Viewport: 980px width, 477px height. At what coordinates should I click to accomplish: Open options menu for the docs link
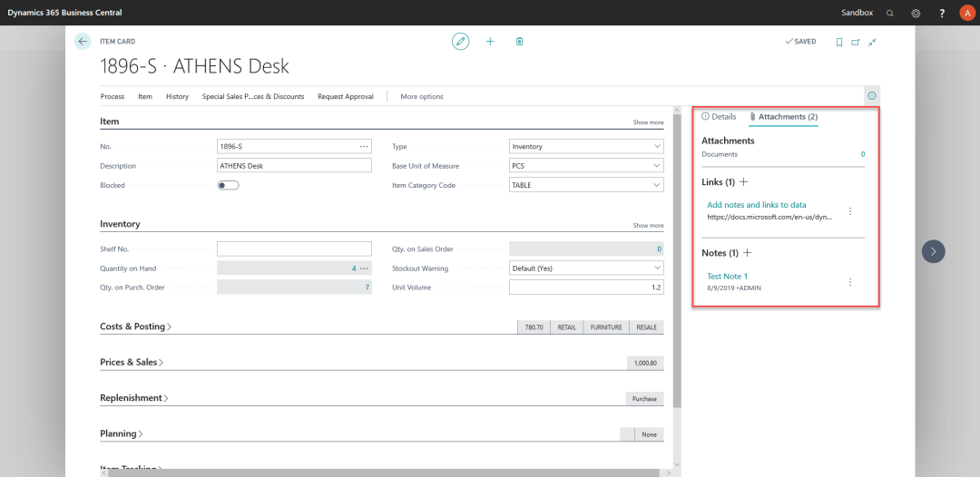click(x=850, y=211)
